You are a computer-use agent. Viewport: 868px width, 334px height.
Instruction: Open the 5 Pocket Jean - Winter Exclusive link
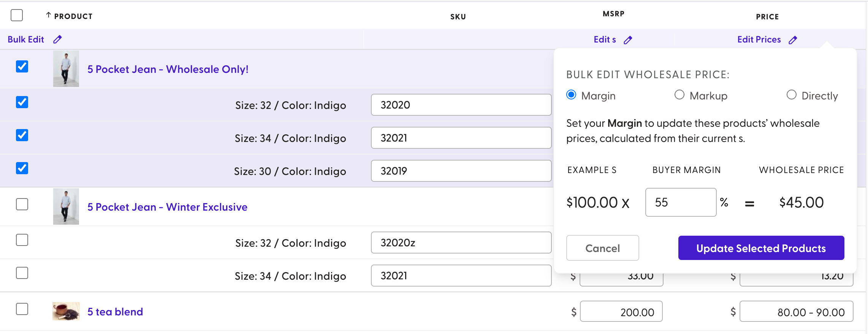[x=167, y=207]
